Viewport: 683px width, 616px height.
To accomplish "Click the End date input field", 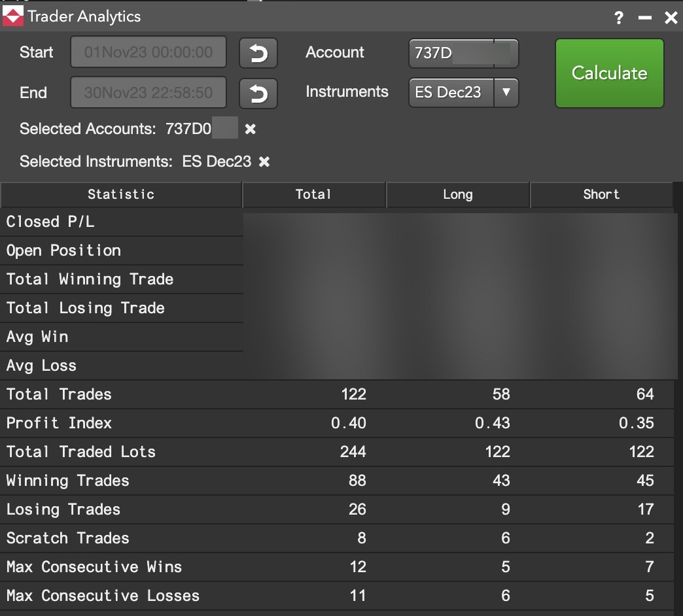I will pos(149,93).
